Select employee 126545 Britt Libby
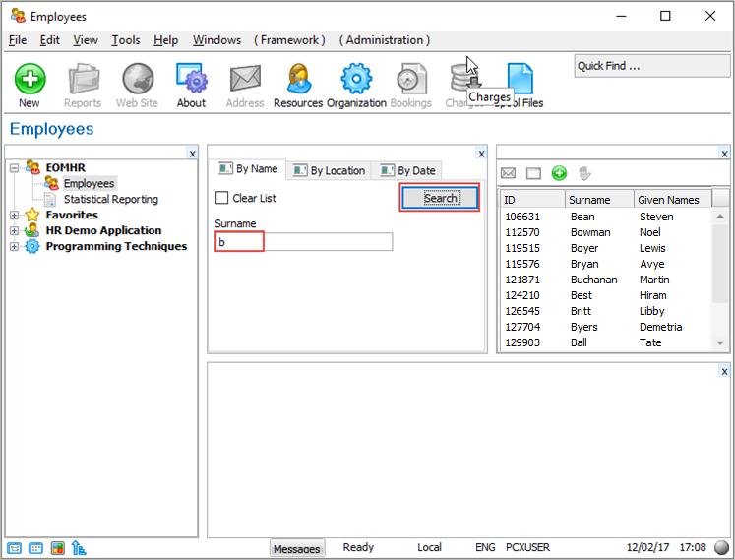The width and height of the screenshot is (735, 560). click(606, 311)
